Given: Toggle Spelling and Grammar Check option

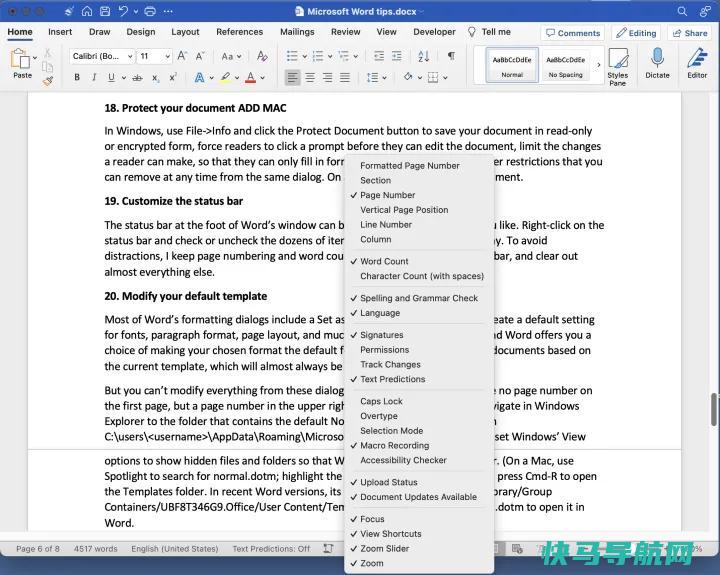Looking at the screenshot, I should tap(419, 298).
